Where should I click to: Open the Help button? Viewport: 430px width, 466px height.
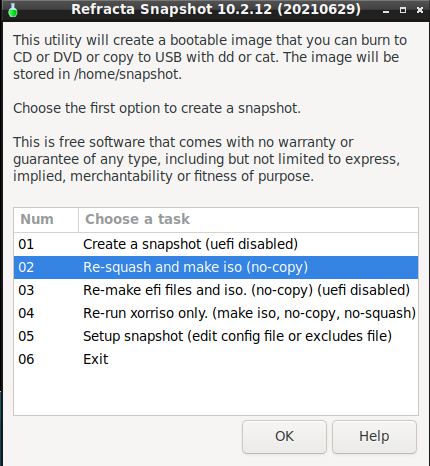pos(374,437)
